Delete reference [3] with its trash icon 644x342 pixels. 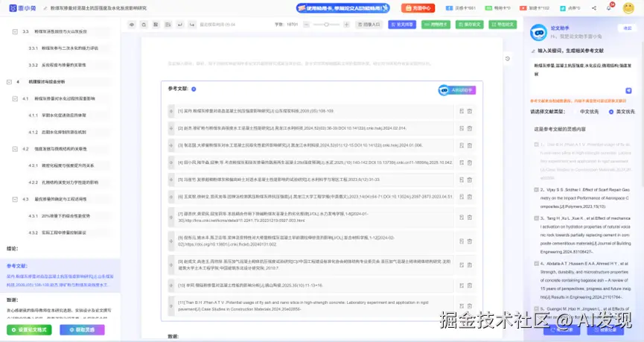pyautogui.click(x=470, y=145)
